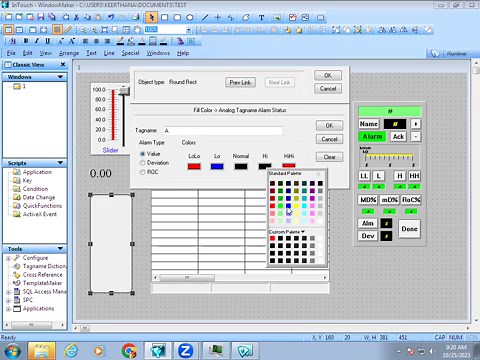Expand the Applications tree node

pos(8,309)
